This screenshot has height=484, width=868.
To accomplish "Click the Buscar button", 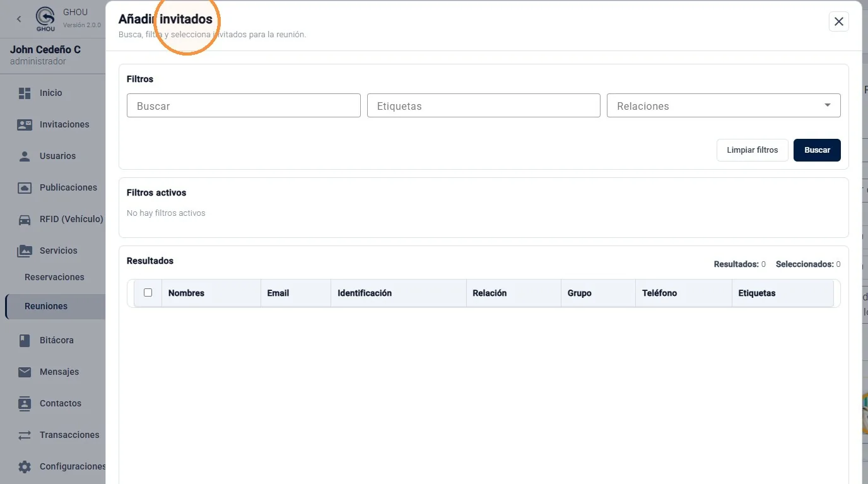I will point(817,150).
